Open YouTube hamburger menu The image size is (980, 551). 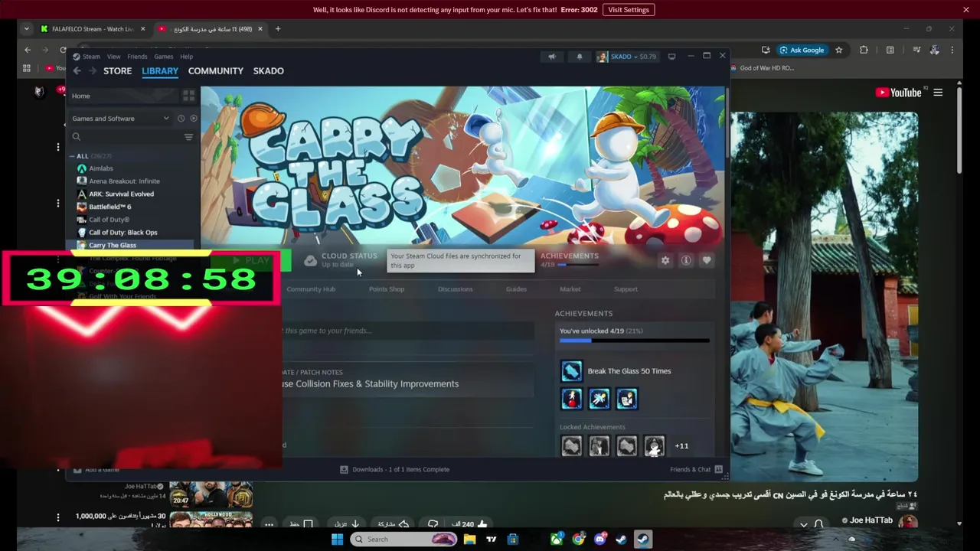pos(938,93)
